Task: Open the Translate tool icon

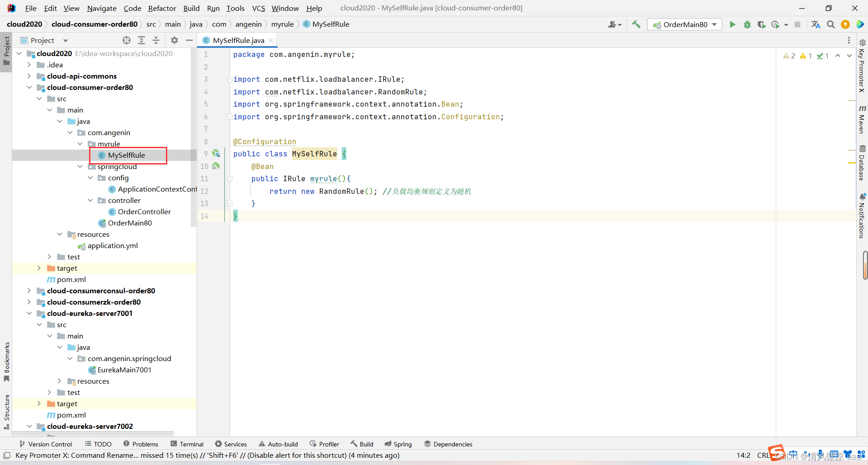Action: click(816, 24)
